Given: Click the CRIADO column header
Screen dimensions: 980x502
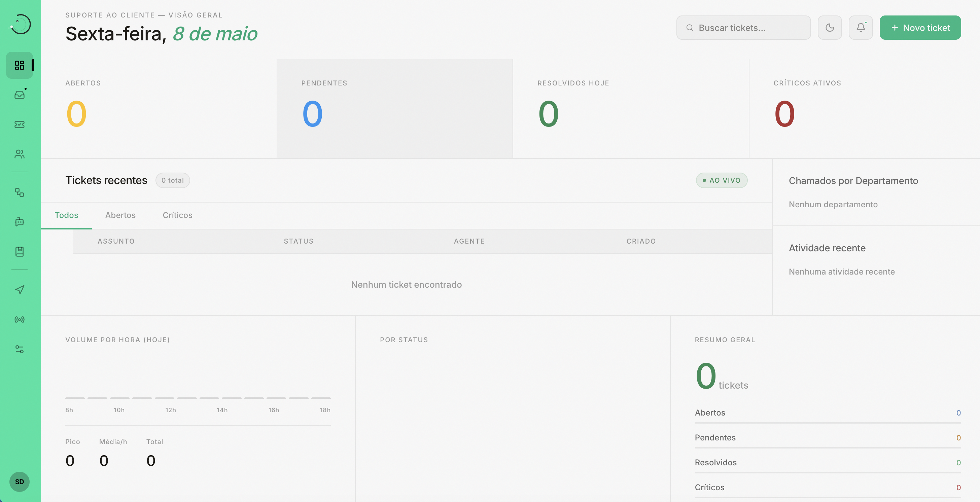Looking at the screenshot, I should [x=641, y=241].
